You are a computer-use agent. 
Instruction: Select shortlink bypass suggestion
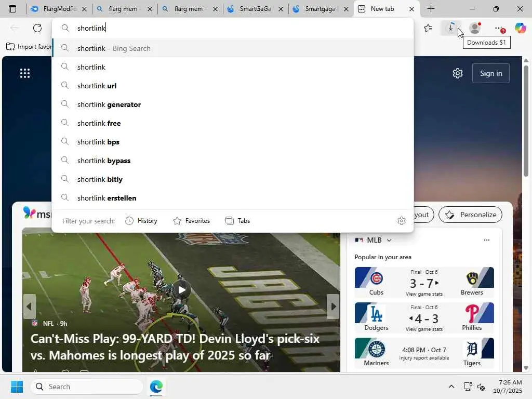click(x=233, y=161)
